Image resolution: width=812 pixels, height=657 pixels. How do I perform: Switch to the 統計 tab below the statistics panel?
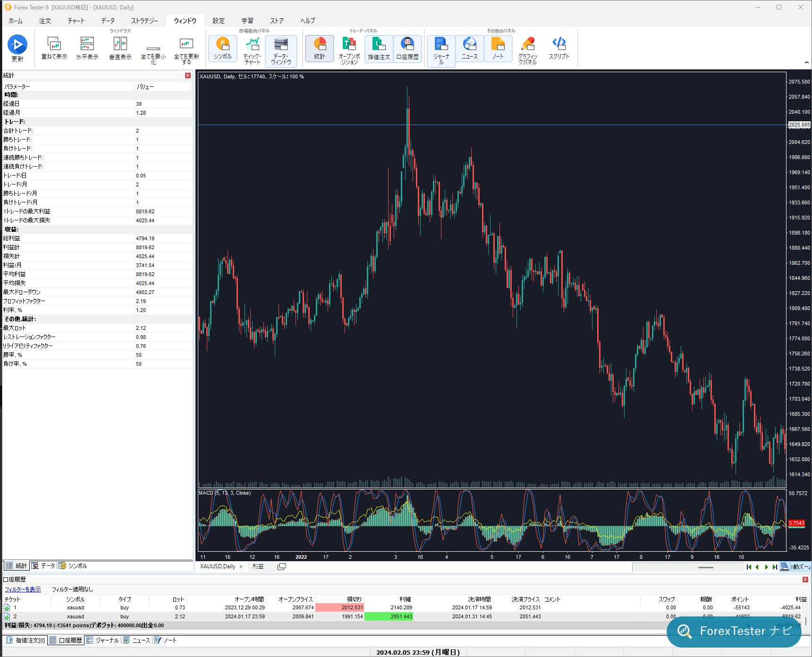pos(17,565)
